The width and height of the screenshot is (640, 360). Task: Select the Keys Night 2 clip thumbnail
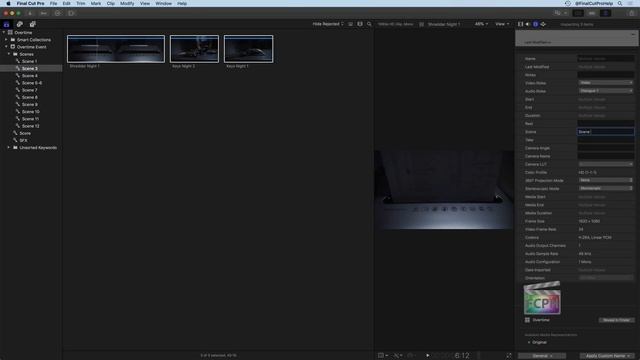194,49
